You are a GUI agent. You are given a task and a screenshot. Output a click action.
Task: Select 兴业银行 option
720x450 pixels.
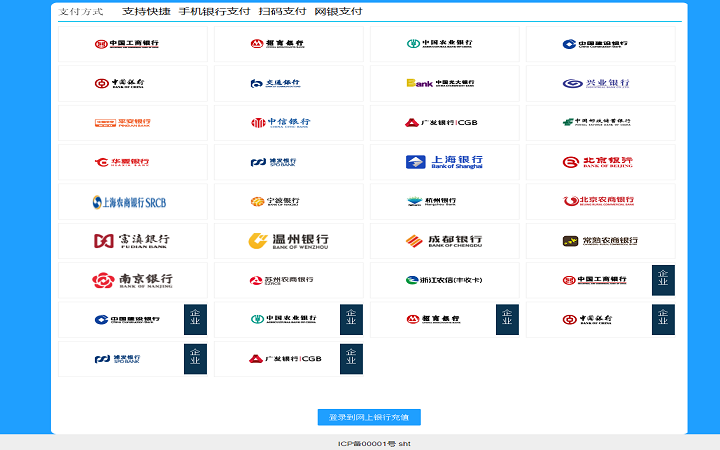(x=601, y=84)
